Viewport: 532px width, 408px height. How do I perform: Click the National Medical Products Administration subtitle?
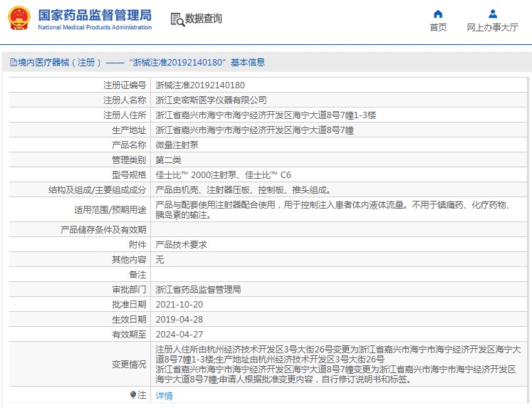95,28
